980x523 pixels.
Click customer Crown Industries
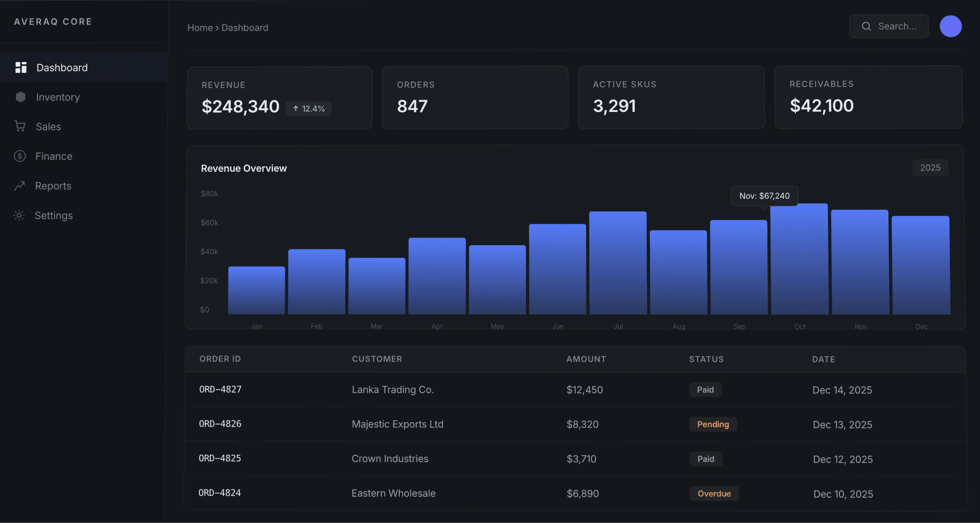[390, 459]
